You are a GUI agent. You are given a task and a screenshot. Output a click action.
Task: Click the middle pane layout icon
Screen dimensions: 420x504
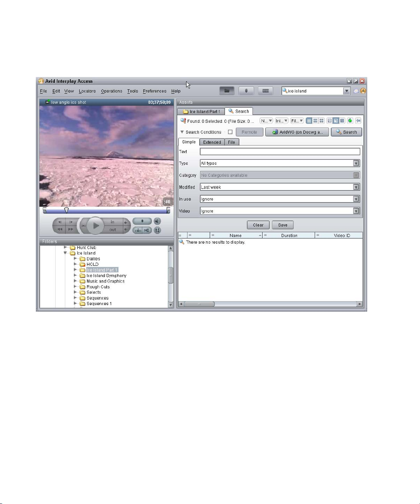336,121
